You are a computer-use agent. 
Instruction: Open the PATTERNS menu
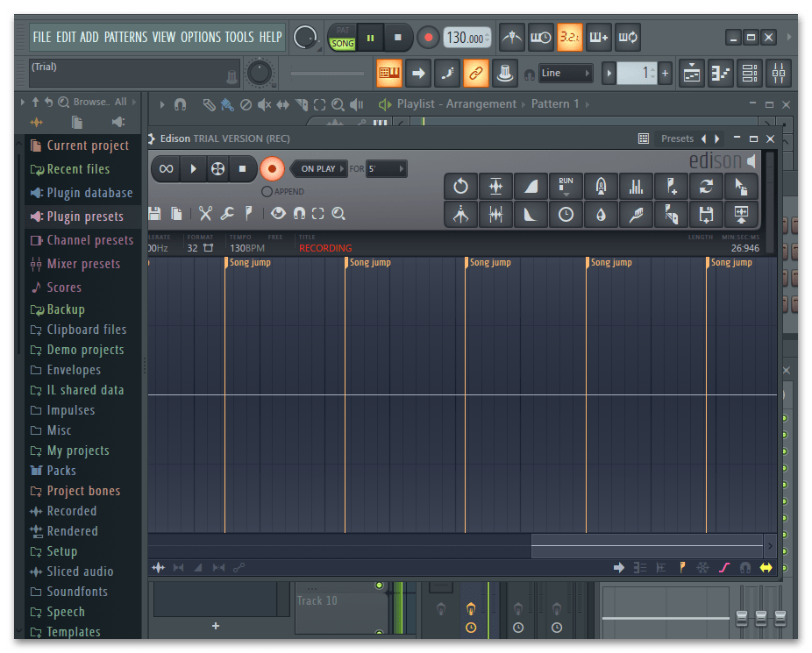pos(126,38)
